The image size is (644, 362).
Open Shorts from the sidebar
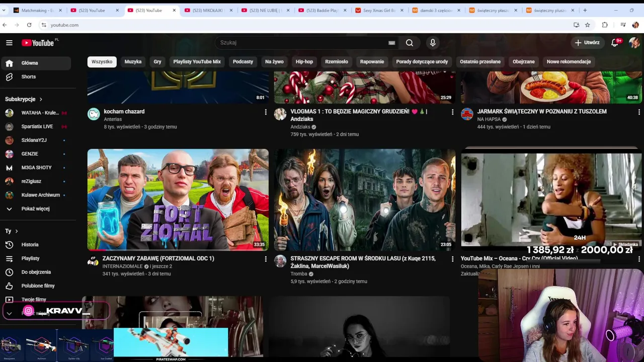(x=35, y=77)
